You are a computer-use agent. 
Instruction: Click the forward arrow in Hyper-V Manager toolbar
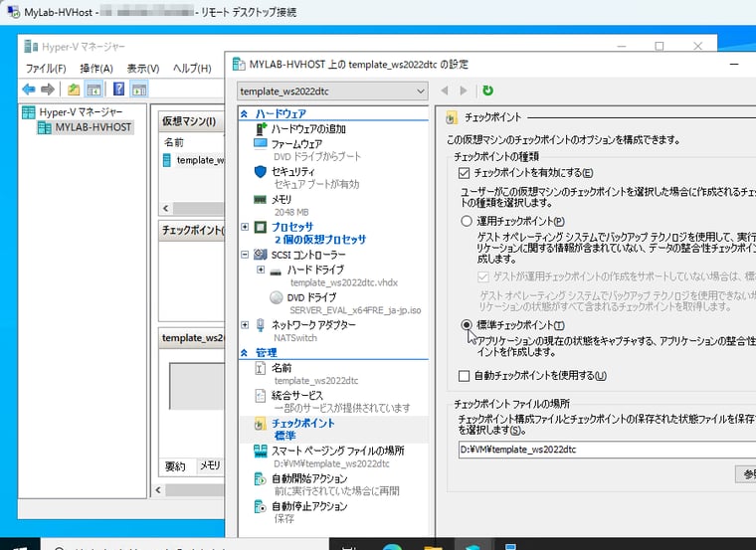pyautogui.click(x=48, y=90)
